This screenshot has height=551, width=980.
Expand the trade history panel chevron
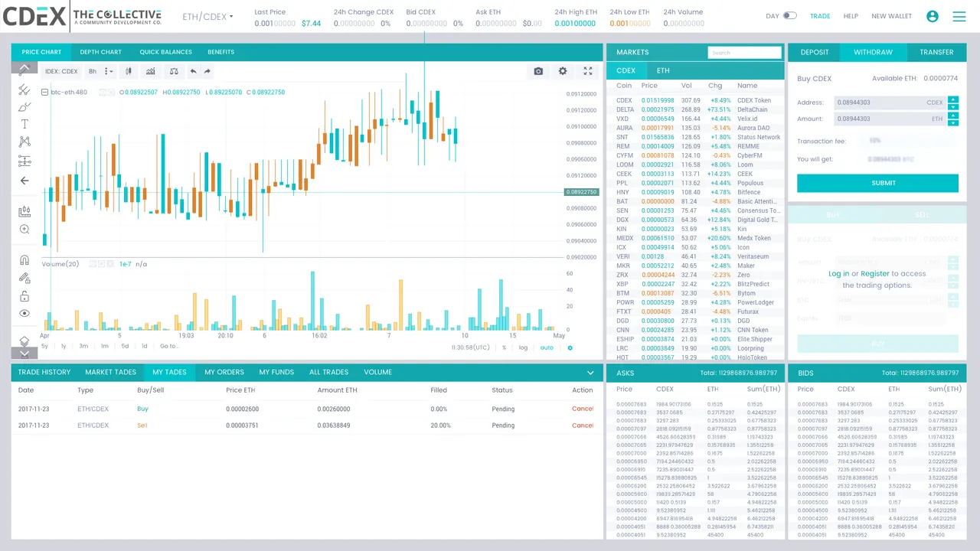[590, 373]
